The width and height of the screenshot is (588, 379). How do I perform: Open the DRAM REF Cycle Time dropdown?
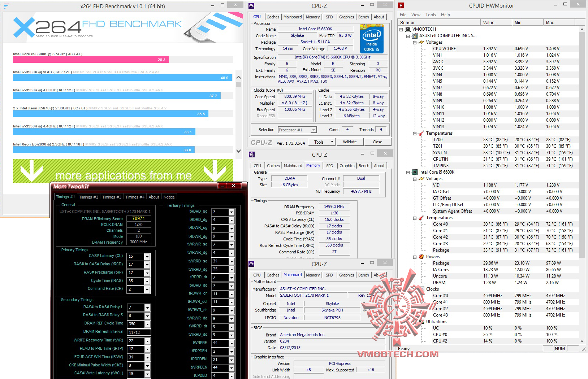point(147,324)
